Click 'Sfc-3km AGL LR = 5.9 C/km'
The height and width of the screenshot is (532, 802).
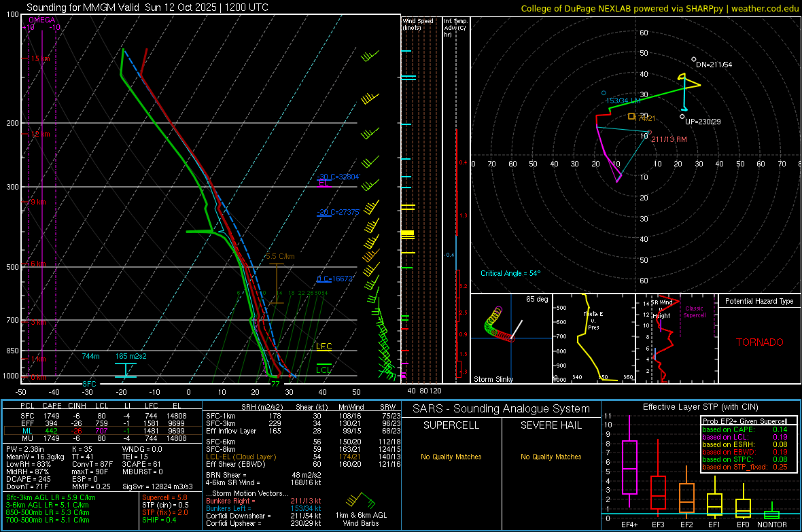(x=51, y=497)
